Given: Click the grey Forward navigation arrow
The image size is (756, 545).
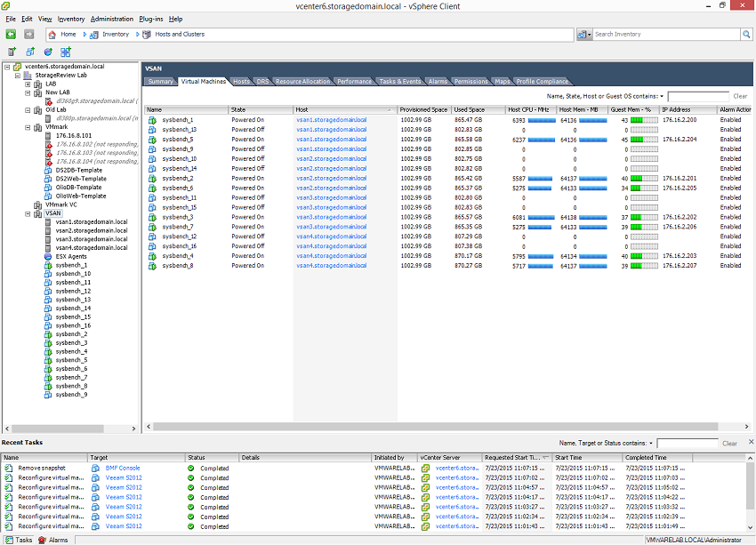Looking at the screenshot, I should (29, 34).
